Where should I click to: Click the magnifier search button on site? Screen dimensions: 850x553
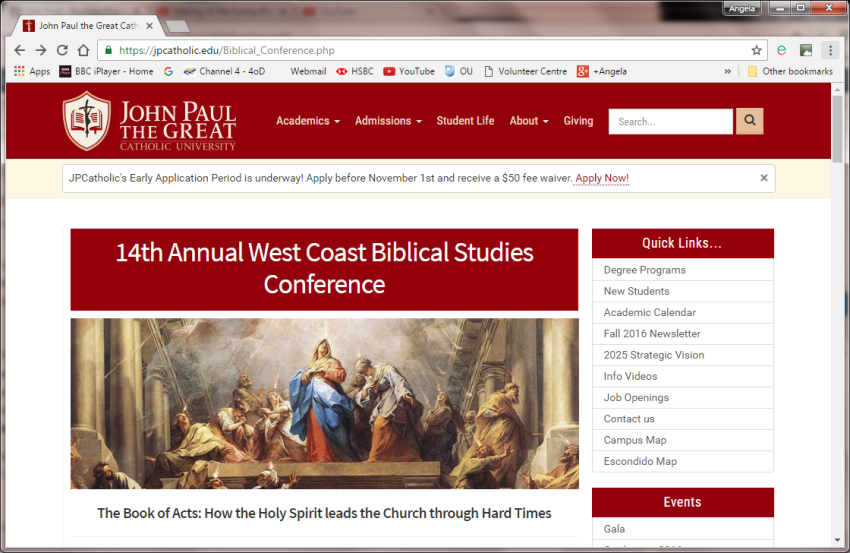click(749, 121)
